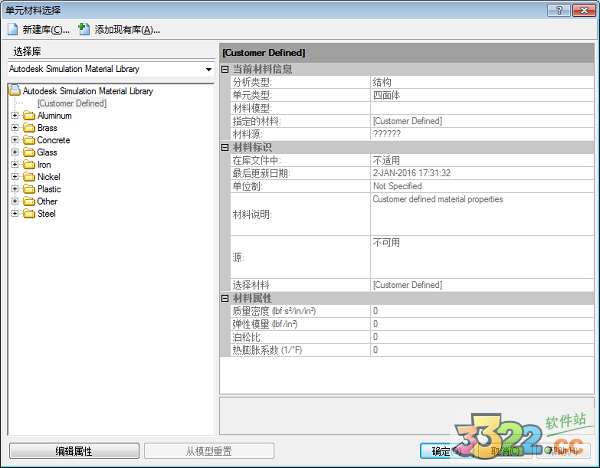600x468 pixels.
Task: Click the add existing library (添加现有库) icon
Action: point(84,29)
